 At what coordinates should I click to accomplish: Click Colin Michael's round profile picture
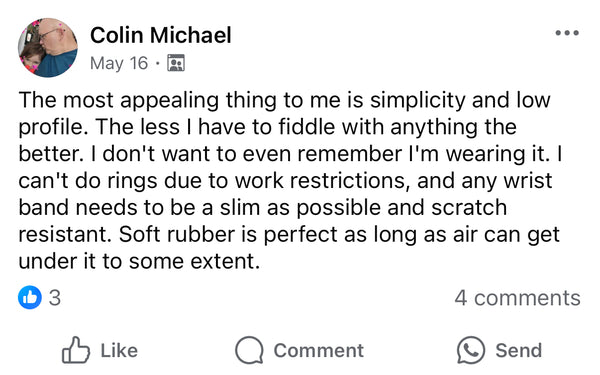[48, 47]
